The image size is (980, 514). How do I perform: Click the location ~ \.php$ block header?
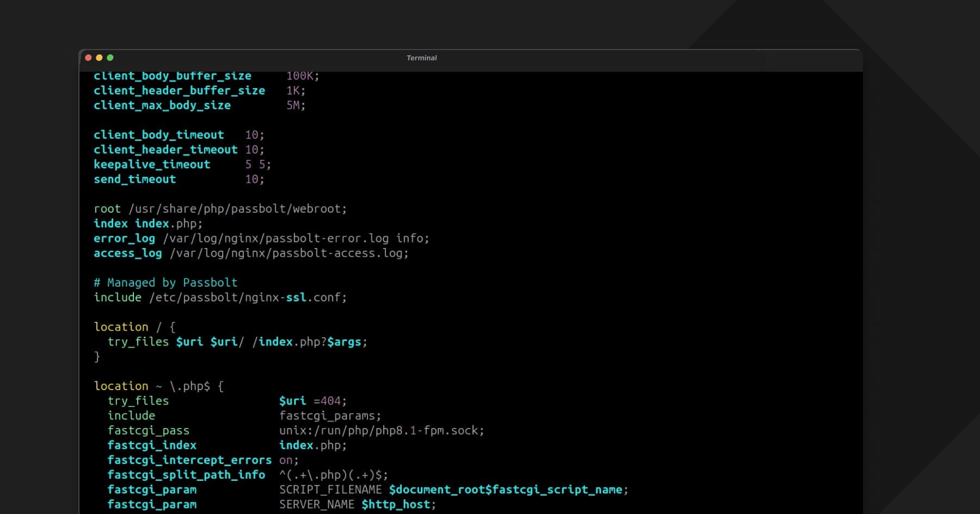[x=158, y=386]
